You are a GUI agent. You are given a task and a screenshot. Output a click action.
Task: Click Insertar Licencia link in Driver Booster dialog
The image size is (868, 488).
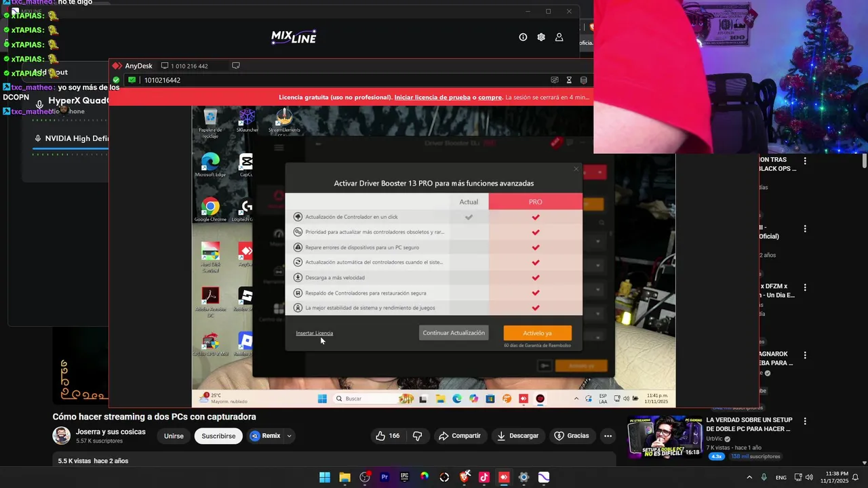(x=314, y=333)
